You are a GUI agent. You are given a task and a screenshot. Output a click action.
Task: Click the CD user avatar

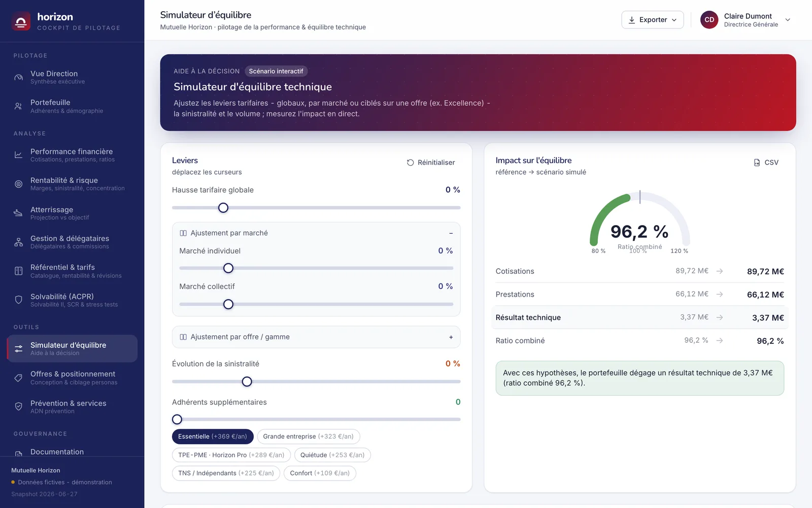pyautogui.click(x=709, y=20)
